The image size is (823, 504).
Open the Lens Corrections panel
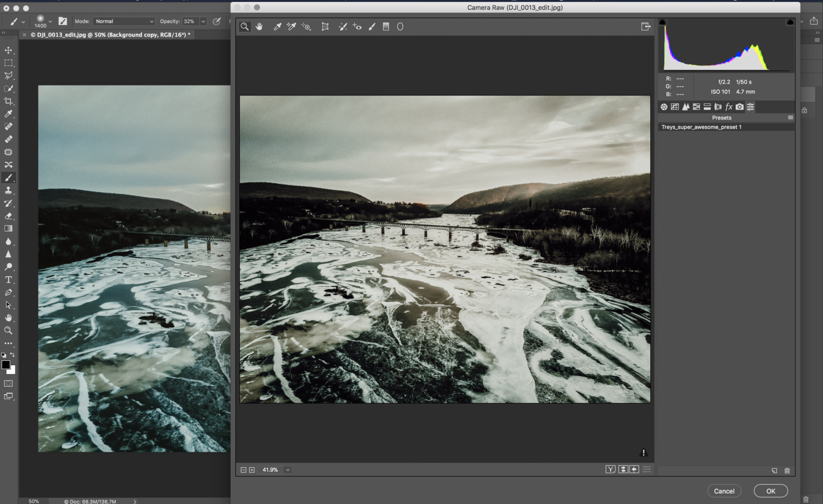tap(718, 106)
